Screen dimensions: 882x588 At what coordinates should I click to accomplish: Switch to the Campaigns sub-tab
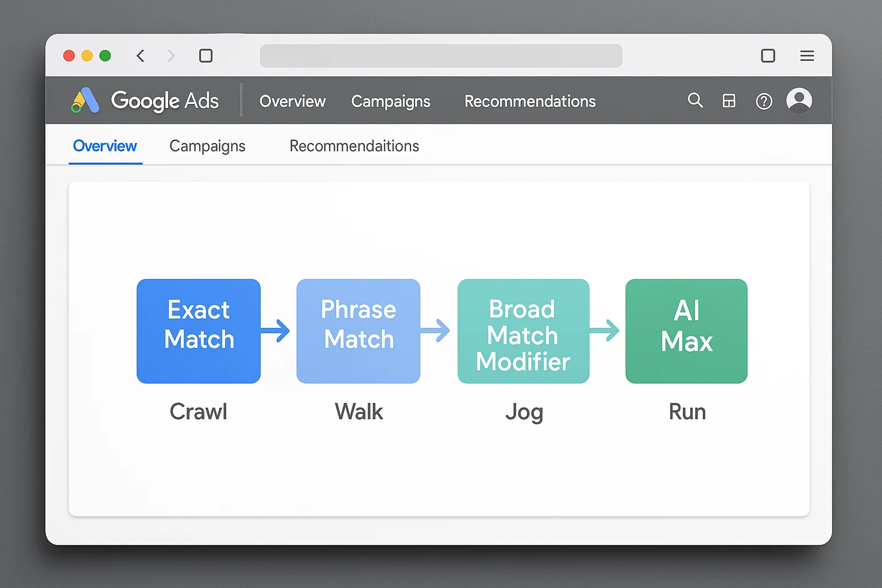click(207, 146)
